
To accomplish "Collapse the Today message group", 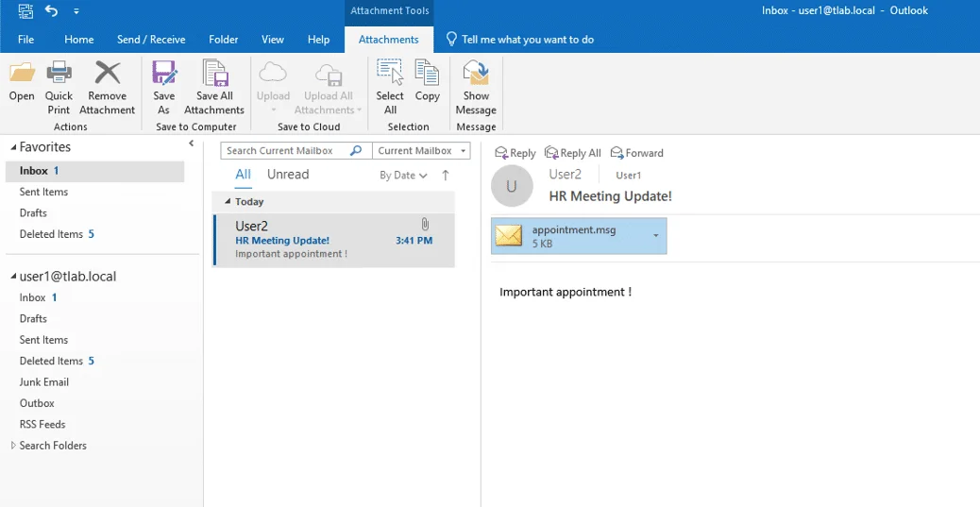I will click(x=228, y=202).
